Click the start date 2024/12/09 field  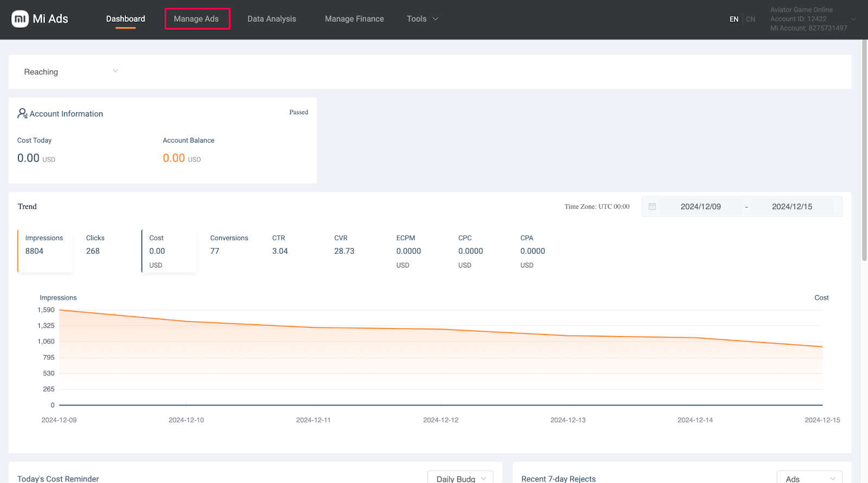click(700, 207)
